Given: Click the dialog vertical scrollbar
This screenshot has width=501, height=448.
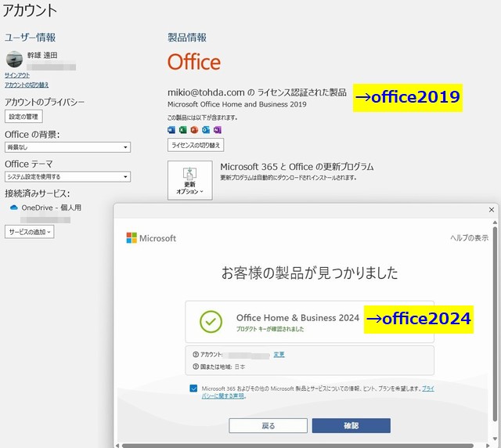Looking at the screenshot, I should [x=495, y=323].
